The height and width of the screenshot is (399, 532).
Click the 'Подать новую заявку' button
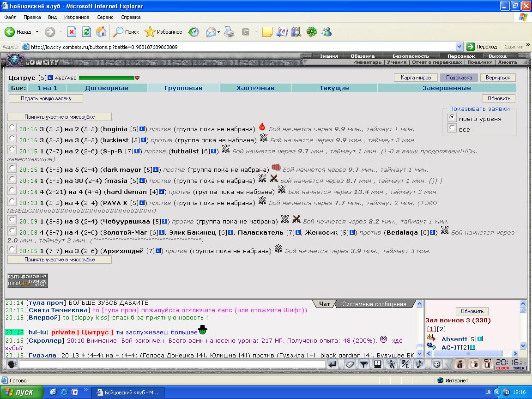tap(46, 98)
